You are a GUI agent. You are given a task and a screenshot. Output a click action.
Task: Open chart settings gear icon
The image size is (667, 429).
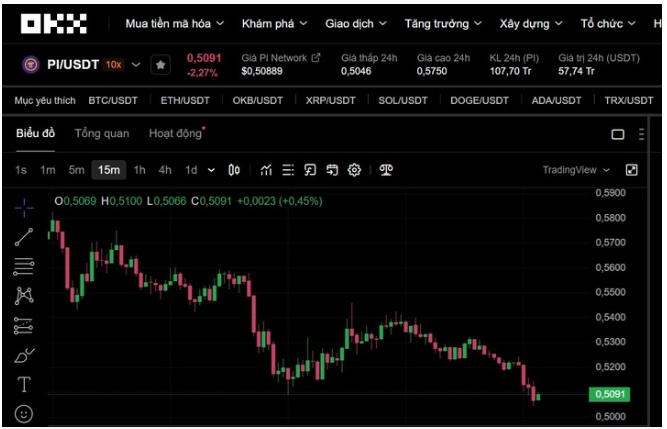[x=354, y=170]
